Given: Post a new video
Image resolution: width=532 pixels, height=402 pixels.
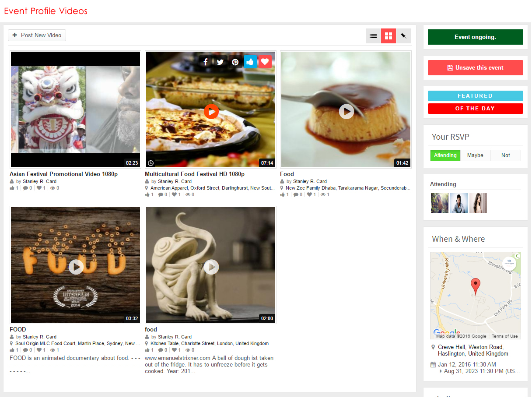Looking at the screenshot, I should (x=37, y=35).
